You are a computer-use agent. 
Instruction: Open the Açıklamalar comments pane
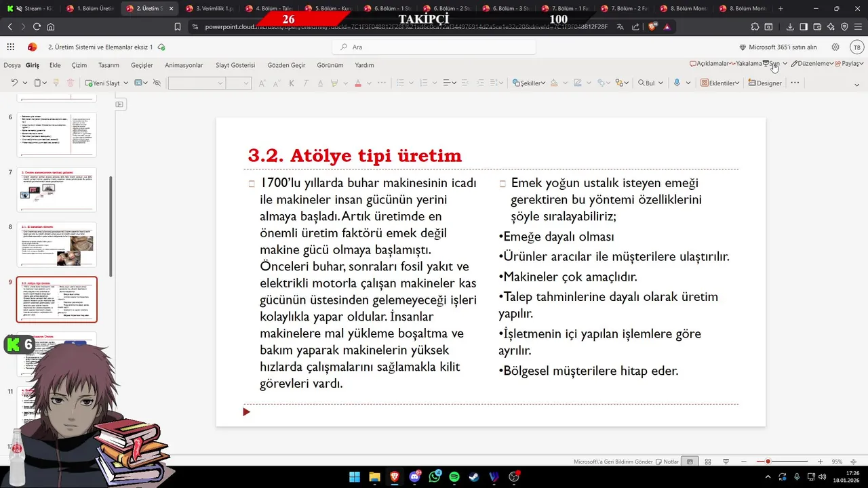click(709, 63)
